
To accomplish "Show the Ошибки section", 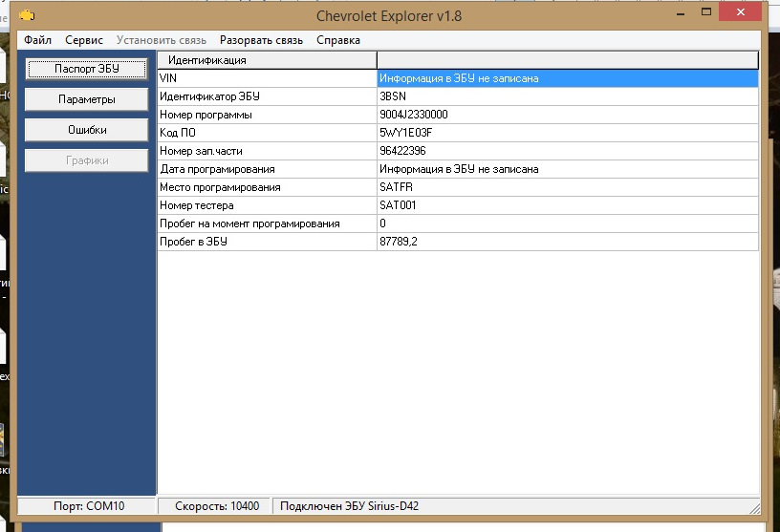I will (87, 130).
